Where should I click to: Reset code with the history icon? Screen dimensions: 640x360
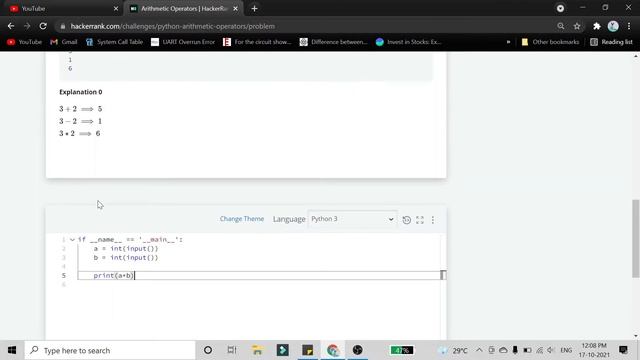407,220
